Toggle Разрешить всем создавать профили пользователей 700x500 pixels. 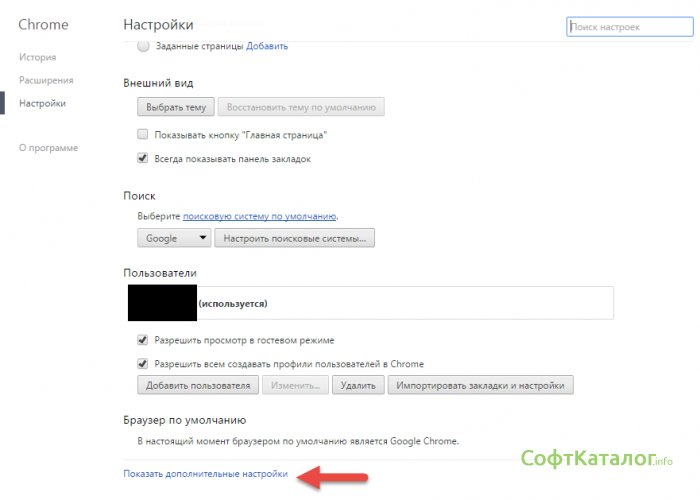[x=143, y=364]
